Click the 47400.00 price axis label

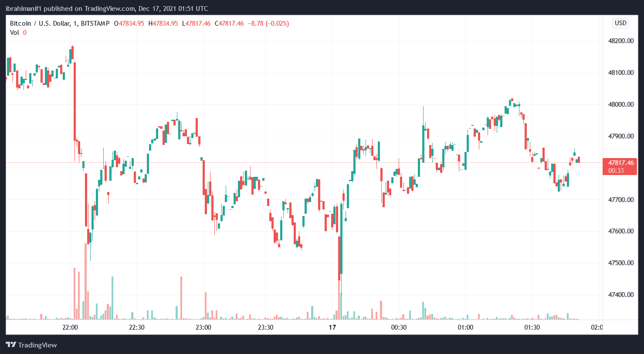pos(620,295)
